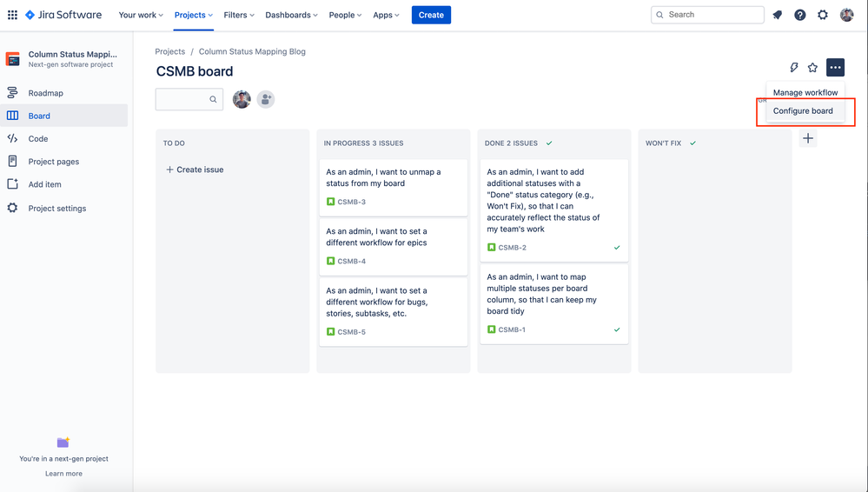The height and width of the screenshot is (492, 868).
Task: Click the Learn more link
Action: pyautogui.click(x=63, y=473)
